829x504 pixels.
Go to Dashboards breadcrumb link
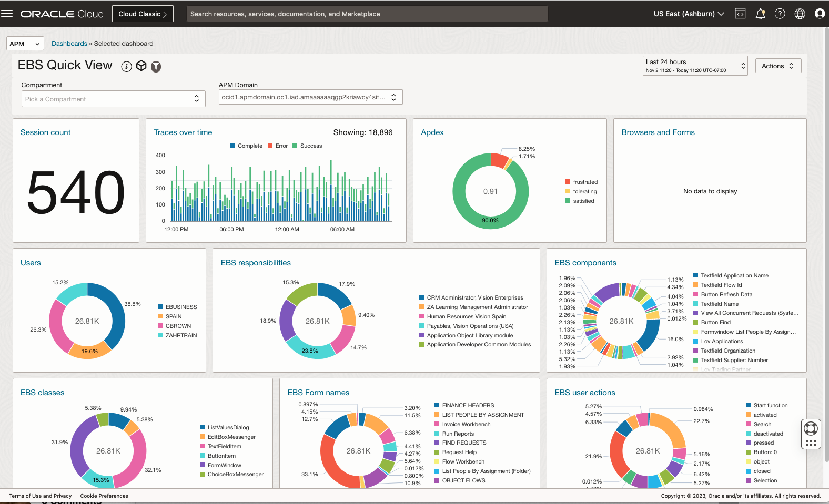(69, 44)
